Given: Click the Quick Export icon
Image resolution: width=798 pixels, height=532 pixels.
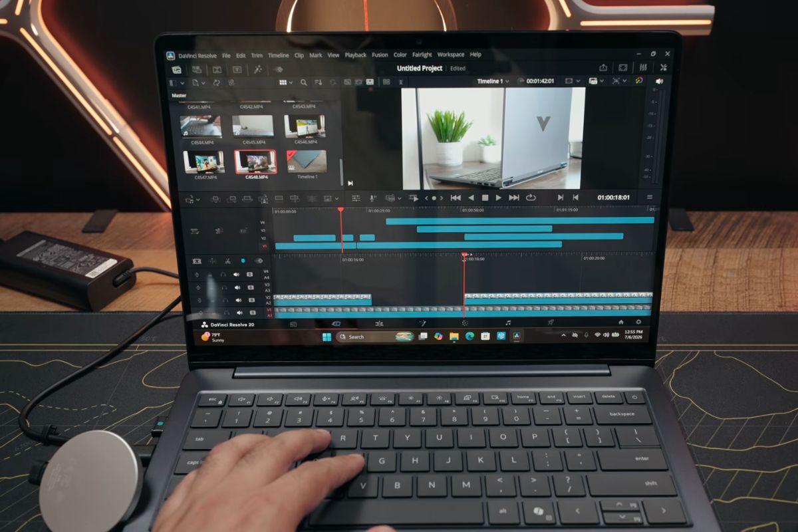Looking at the screenshot, I should pyautogui.click(x=603, y=68).
